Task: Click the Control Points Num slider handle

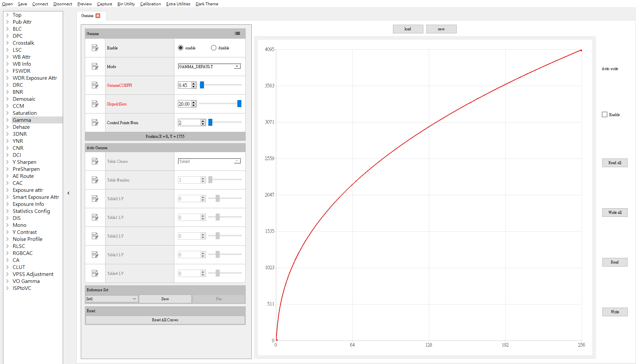Action: click(x=210, y=122)
